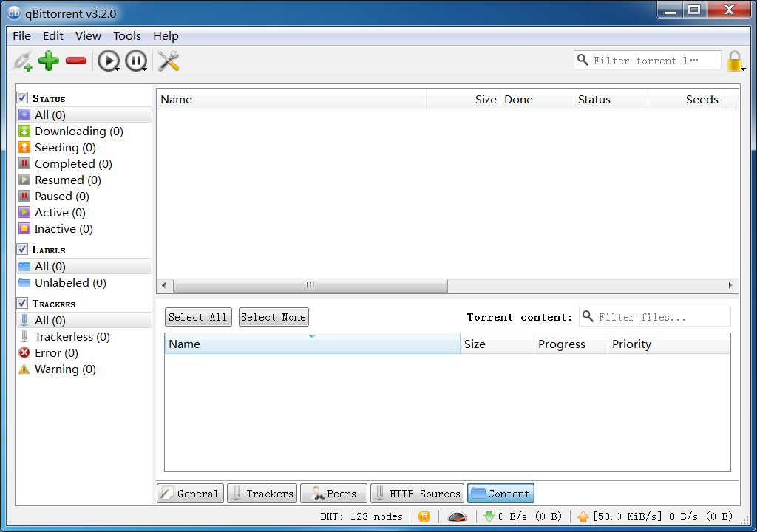The width and height of the screenshot is (757, 532).
Task: Open the Tools menu
Action: [126, 35]
